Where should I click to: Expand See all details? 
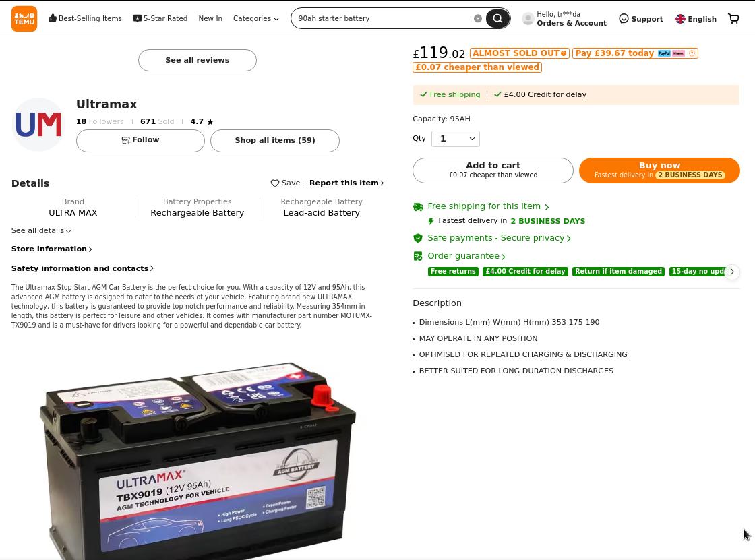coord(41,230)
